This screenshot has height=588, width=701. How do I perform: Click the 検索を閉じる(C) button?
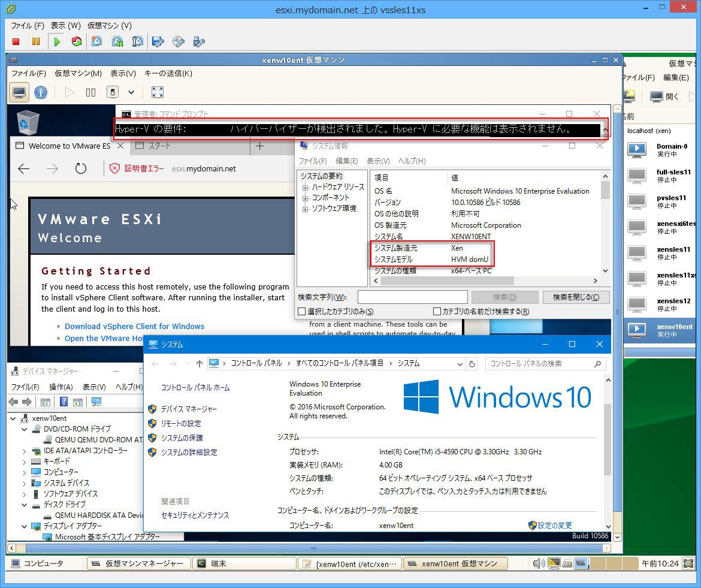576,297
